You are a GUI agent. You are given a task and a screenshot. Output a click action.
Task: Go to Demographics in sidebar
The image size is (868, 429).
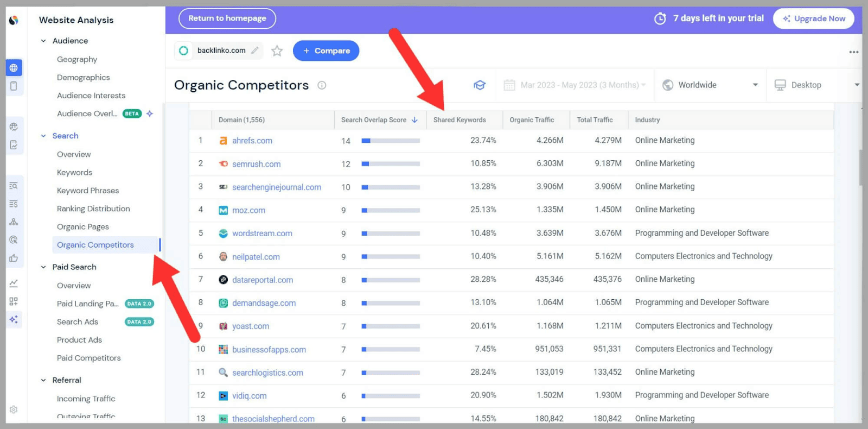click(x=83, y=78)
